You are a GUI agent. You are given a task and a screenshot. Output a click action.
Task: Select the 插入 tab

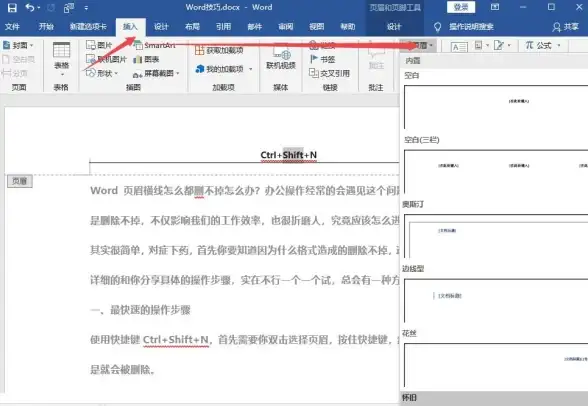click(130, 27)
